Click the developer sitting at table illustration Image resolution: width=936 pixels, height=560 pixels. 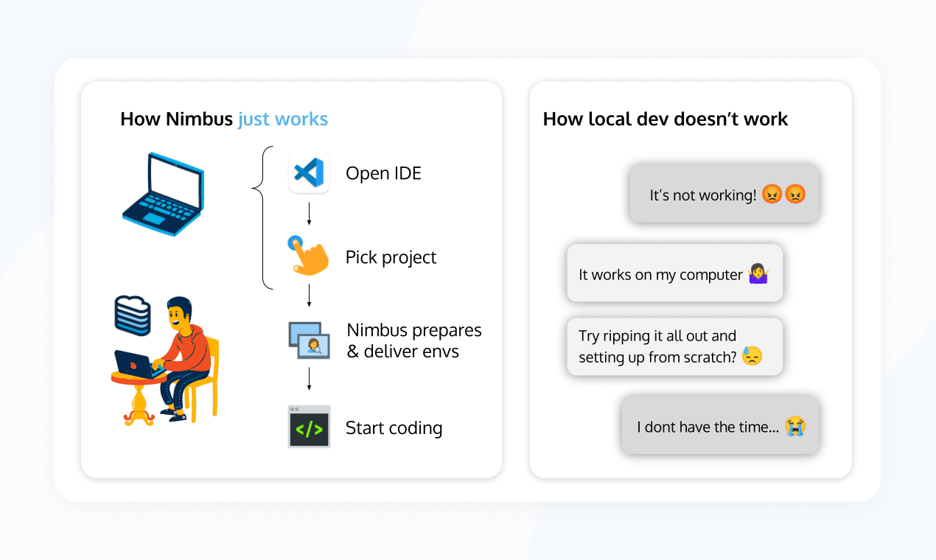166,361
